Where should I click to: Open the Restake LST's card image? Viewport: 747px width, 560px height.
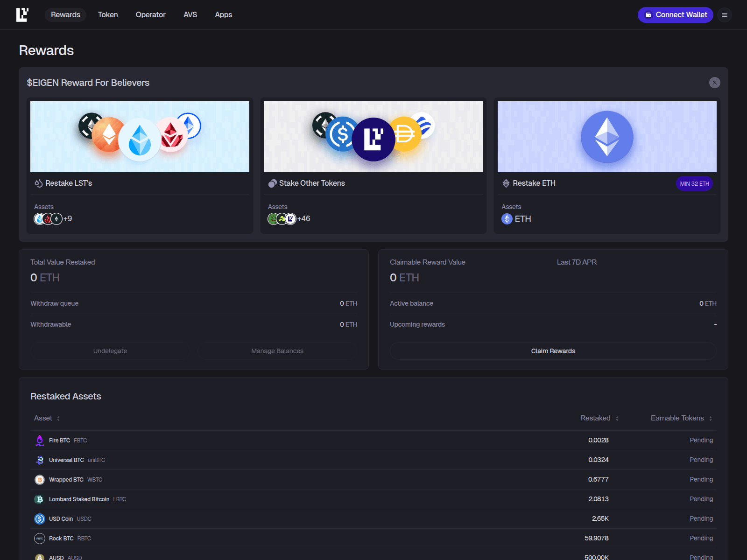(140, 137)
